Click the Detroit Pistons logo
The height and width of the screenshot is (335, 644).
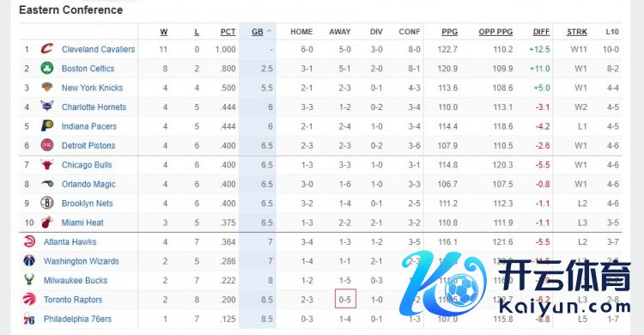tap(47, 145)
